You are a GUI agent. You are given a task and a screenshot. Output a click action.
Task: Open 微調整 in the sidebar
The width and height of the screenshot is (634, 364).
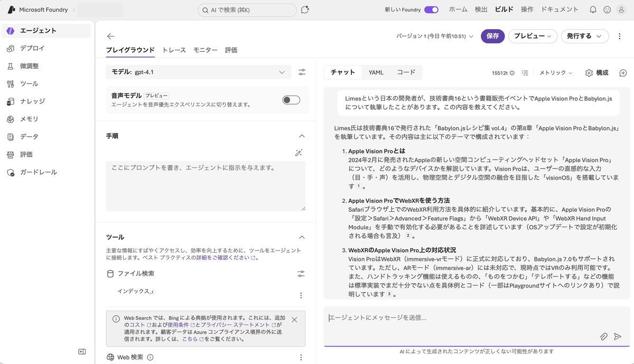pyautogui.click(x=46, y=66)
